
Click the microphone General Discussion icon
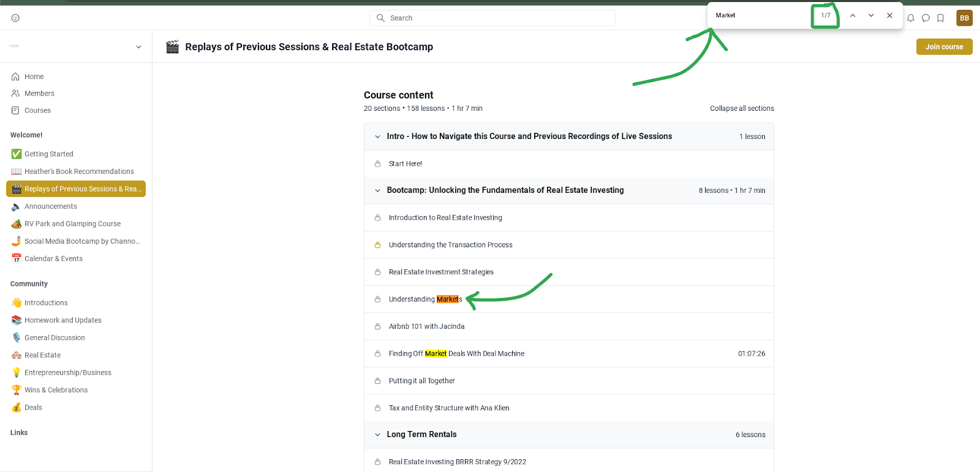[x=17, y=337]
